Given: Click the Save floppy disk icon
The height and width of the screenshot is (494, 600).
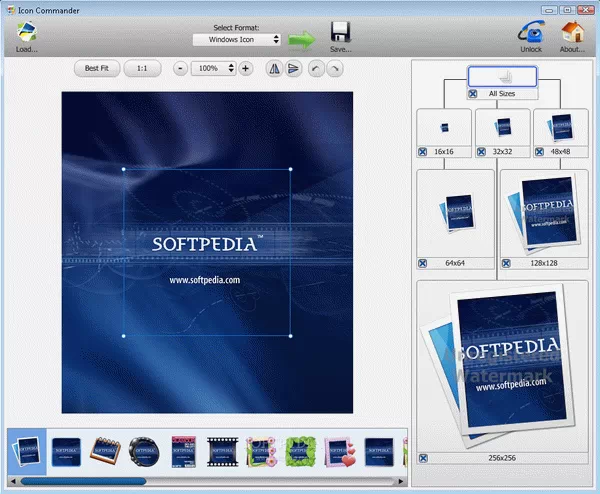Looking at the screenshot, I should tap(340, 31).
